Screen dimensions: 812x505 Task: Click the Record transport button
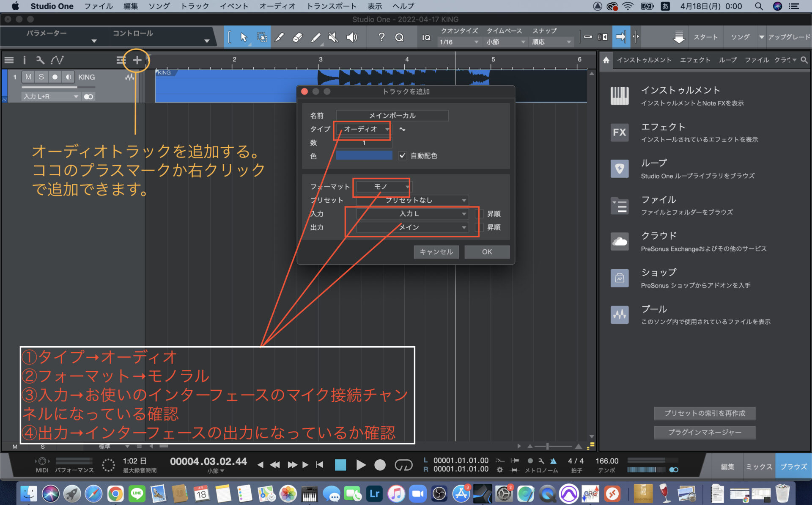380,465
